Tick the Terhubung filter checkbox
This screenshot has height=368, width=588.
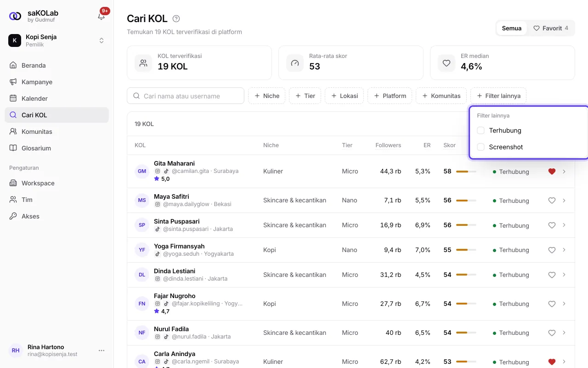pos(481,131)
